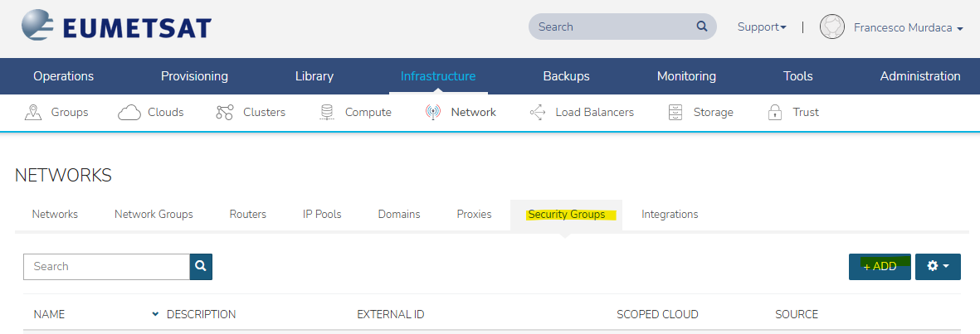The height and width of the screenshot is (334, 980).
Task: Open the Compute section icon
Action: pyautogui.click(x=327, y=112)
